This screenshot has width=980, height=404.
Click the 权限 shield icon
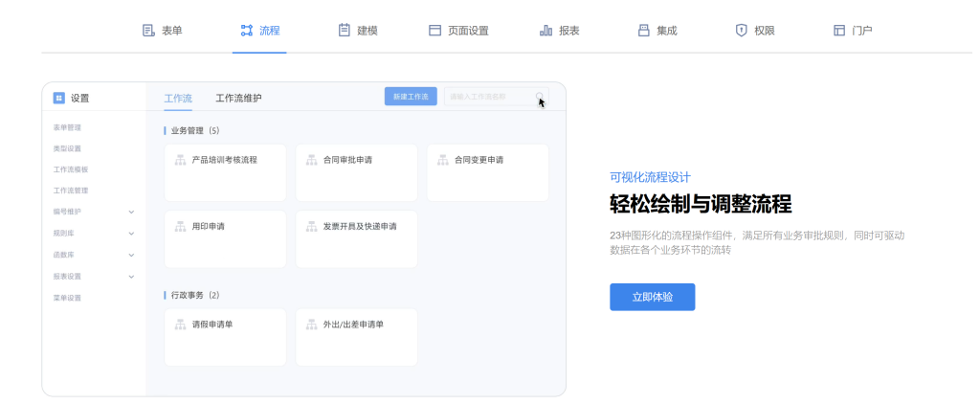pos(741,31)
